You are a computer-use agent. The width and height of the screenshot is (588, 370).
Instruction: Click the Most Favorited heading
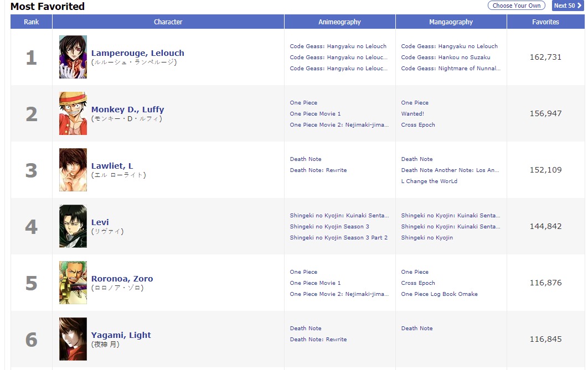click(48, 7)
